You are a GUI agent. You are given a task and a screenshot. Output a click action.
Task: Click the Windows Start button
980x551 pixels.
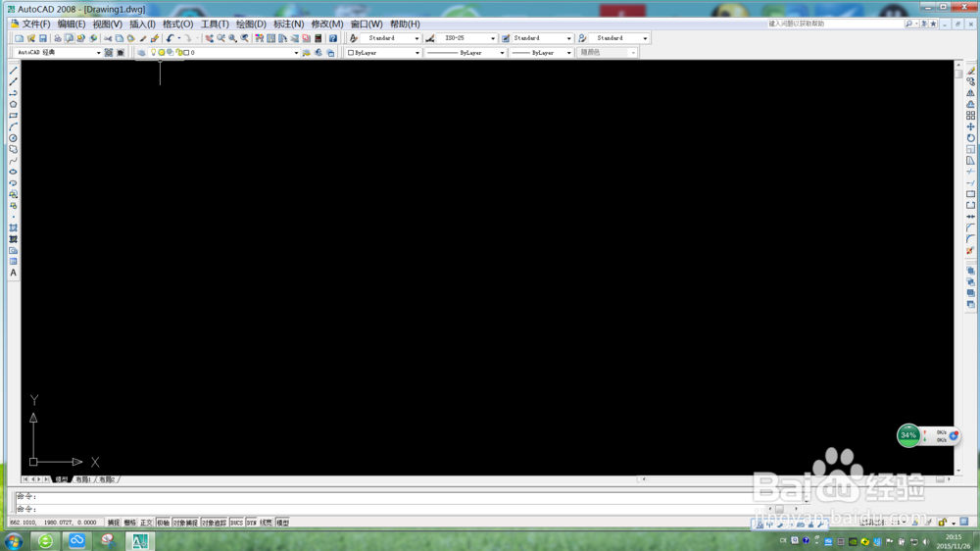click(x=13, y=541)
